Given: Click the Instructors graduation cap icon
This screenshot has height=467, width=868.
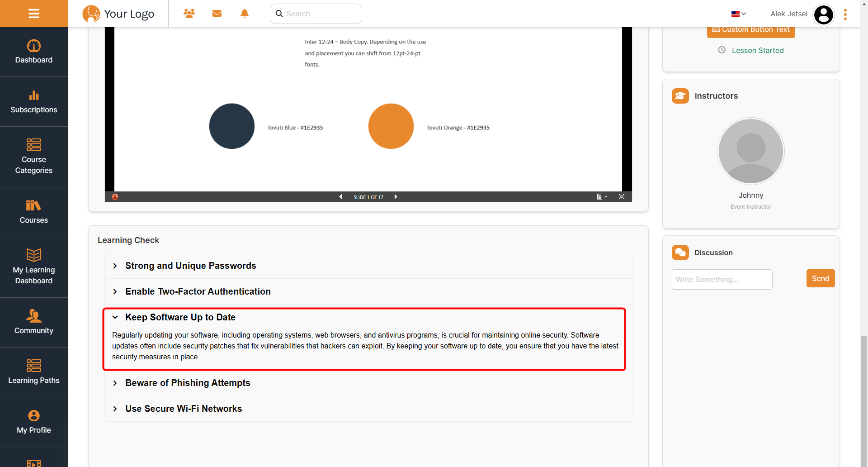Looking at the screenshot, I should point(680,96).
